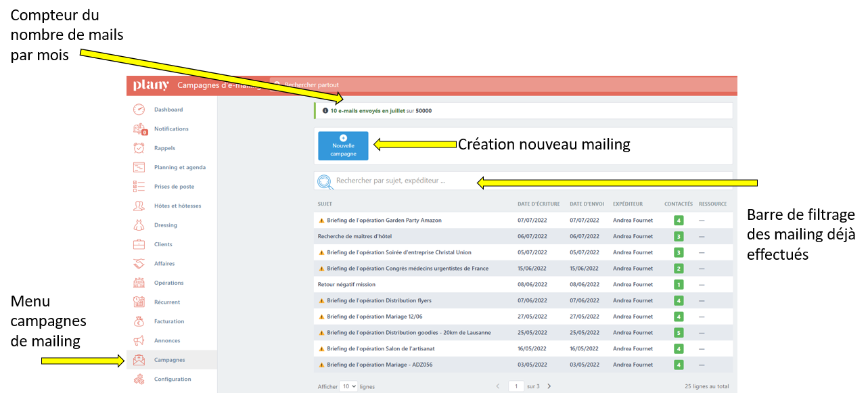Open the Dressing dress icon
The height and width of the screenshot is (414, 868).
coord(139,225)
